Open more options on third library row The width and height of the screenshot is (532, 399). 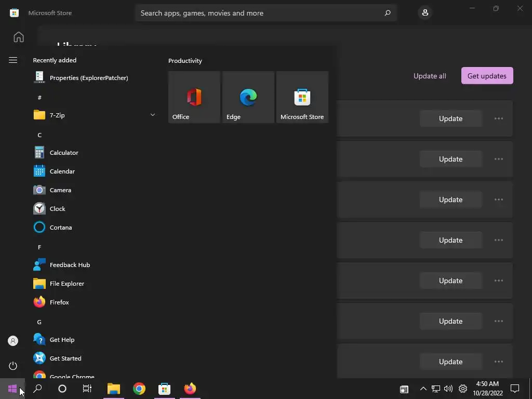tap(498, 199)
